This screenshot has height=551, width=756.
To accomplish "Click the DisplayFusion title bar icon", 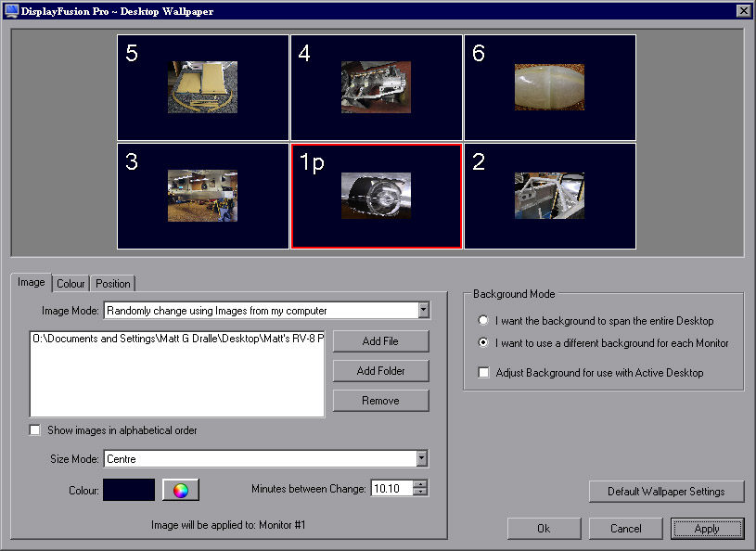I will 11,10.
